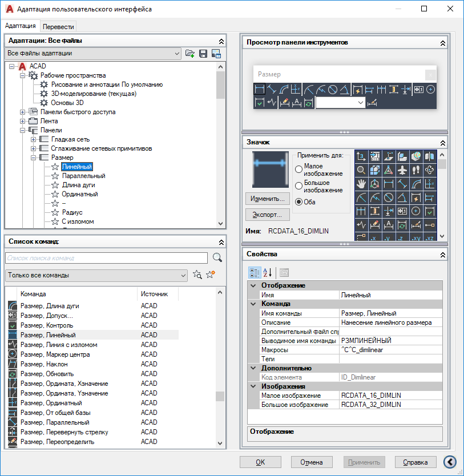This screenshot has width=464, height=476.
Task: Sort properties alphabetically A-Z
Action: pyautogui.click(x=267, y=273)
